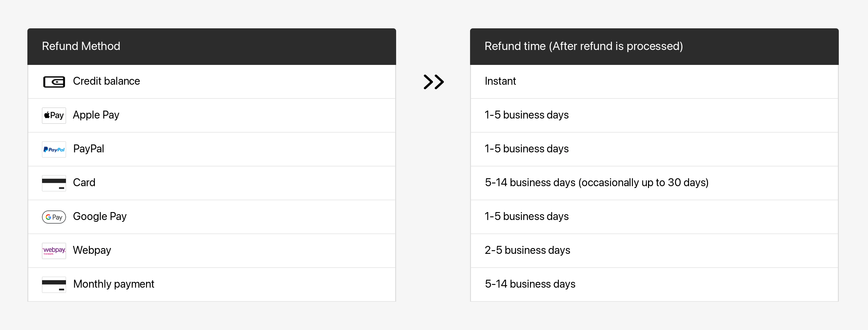Click the Google Pay logo icon

coord(54,217)
